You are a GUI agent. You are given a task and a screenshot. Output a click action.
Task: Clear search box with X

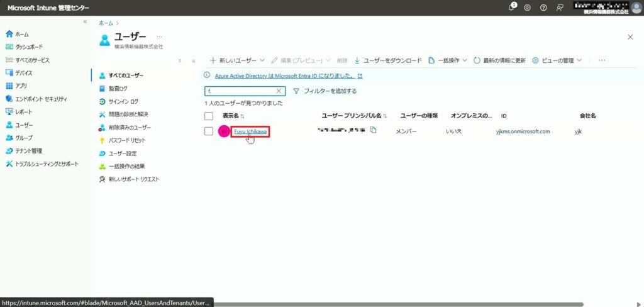click(x=279, y=91)
